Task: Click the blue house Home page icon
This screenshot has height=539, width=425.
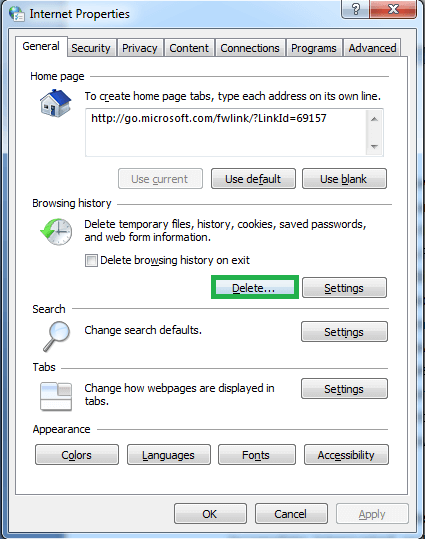Action: coord(55,103)
